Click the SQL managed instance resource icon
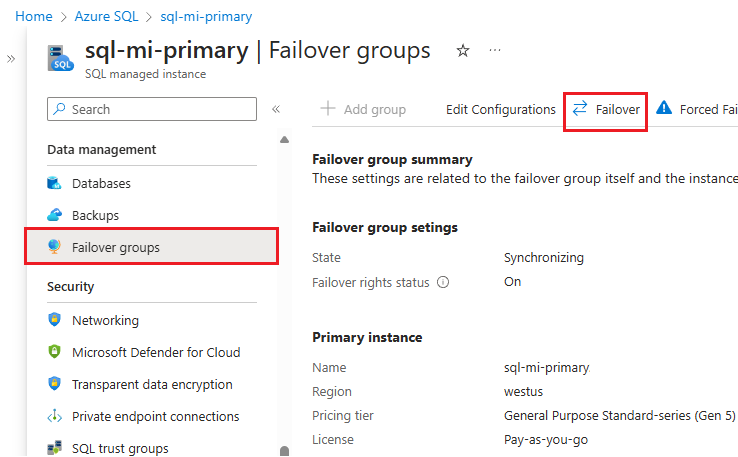738x457 pixels. (x=62, y=57)
